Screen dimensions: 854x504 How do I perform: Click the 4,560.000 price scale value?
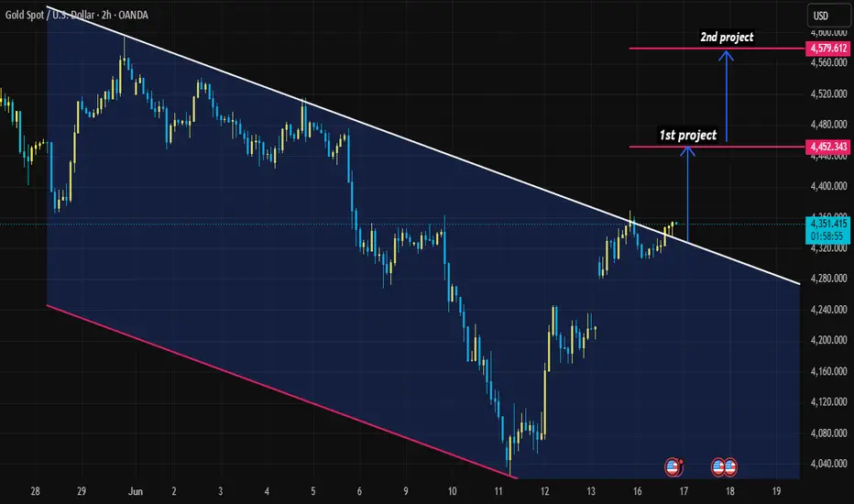click(828, 62)
